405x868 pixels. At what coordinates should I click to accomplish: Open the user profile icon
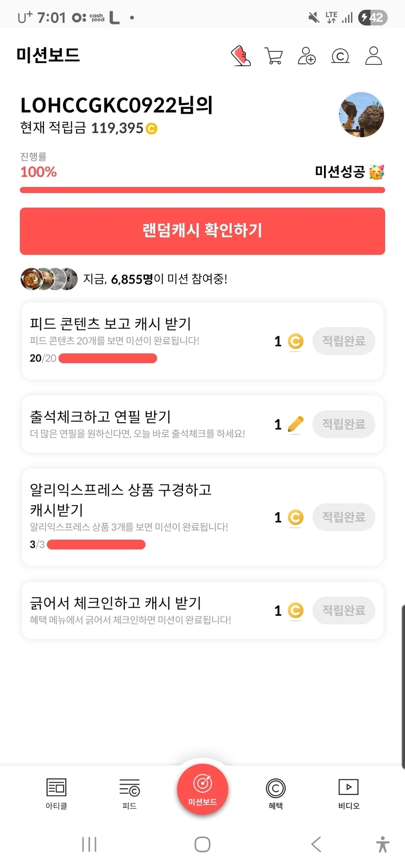point(374,56)
